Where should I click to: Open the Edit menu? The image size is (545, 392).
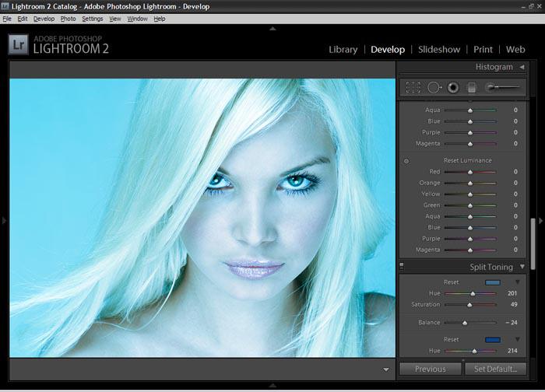(x=23, y=19)
